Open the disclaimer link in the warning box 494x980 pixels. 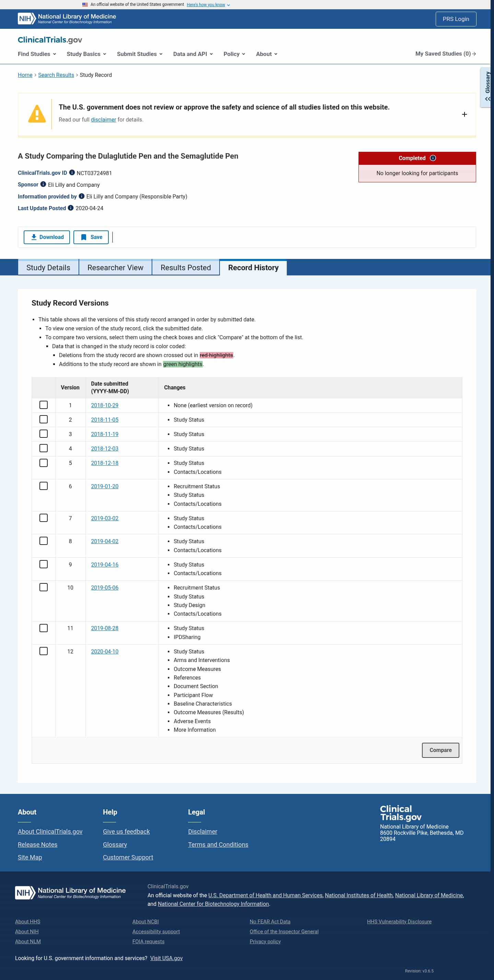pyautogui.click(x=103, y=119)
